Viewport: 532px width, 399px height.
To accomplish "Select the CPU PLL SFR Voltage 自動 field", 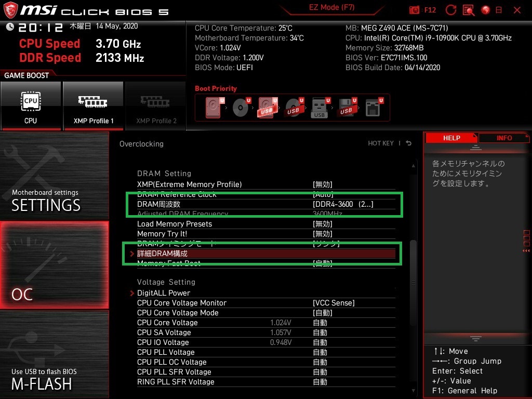I will click(320, 372).
